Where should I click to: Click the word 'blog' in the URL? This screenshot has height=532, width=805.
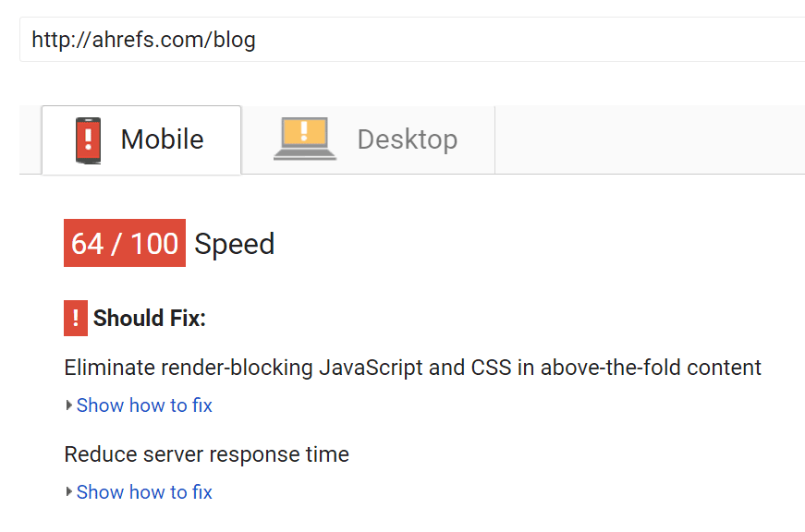coord(235,40)
